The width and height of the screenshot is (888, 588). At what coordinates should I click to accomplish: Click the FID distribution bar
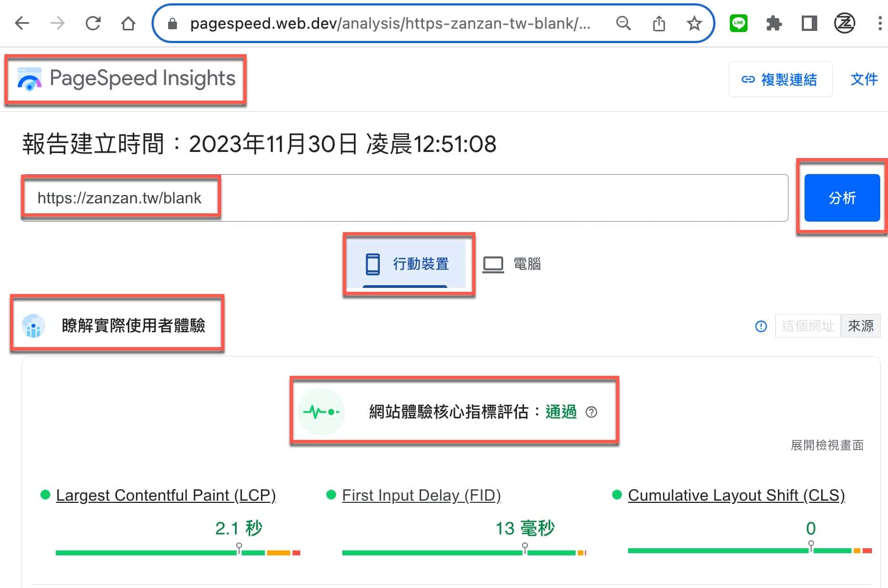[464, 553]
